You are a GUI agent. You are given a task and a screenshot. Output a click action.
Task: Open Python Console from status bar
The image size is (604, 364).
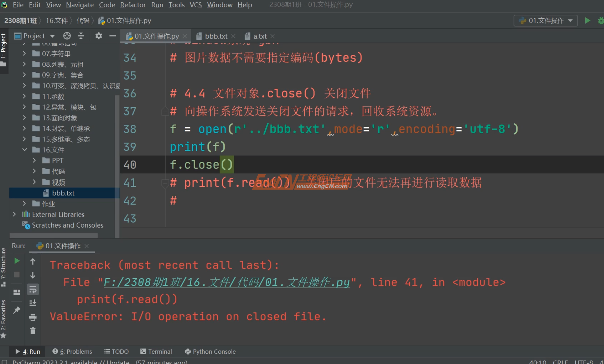[210, 351]
